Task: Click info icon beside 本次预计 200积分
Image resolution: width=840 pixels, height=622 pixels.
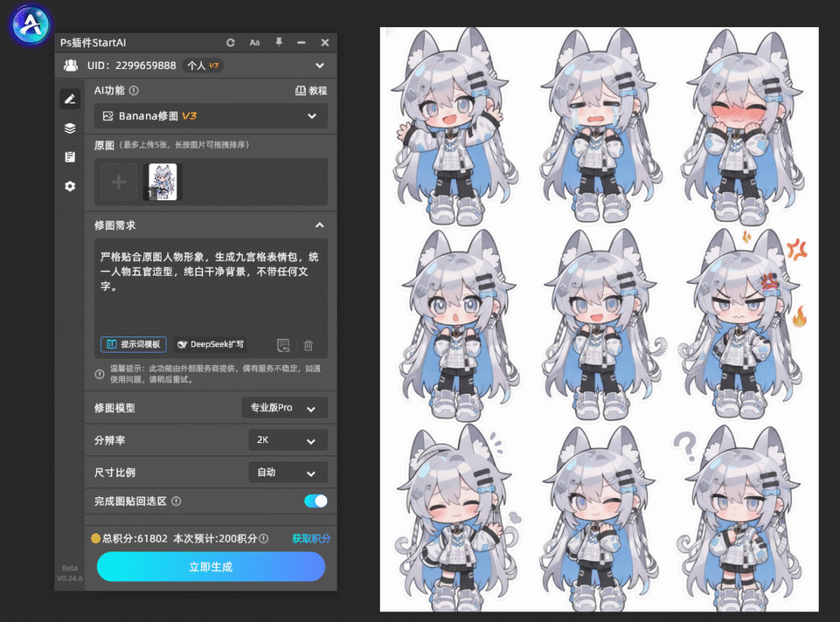Action: tap(264, 538)
